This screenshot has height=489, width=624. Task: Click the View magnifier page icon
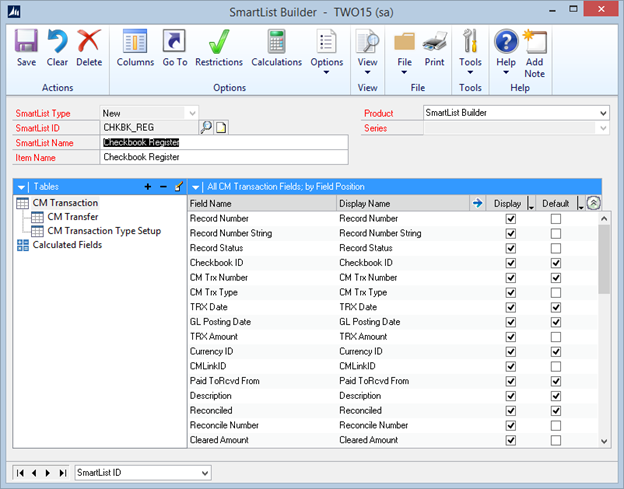tap(367, 41)
